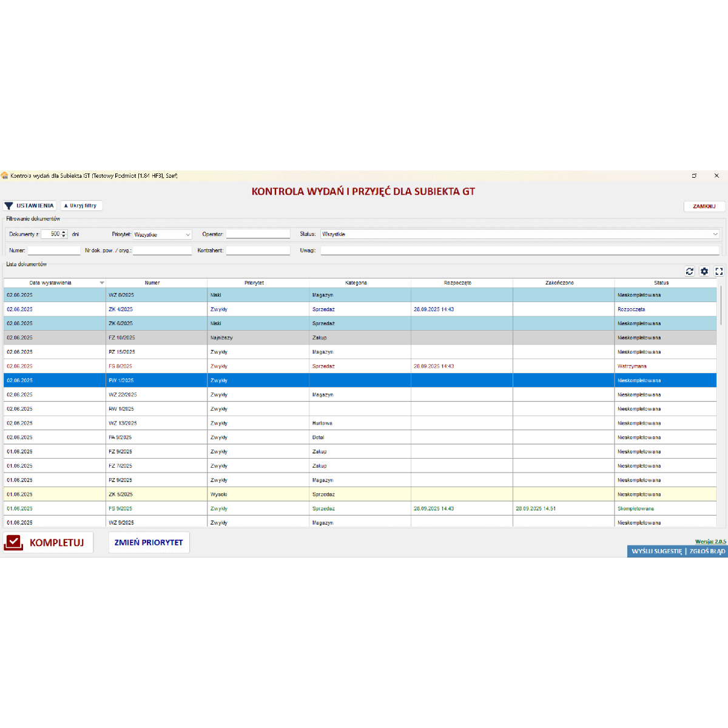Click the funnel icon beside USTAWIENIA
Screen dimensions: 728x728
pos(8,206)
